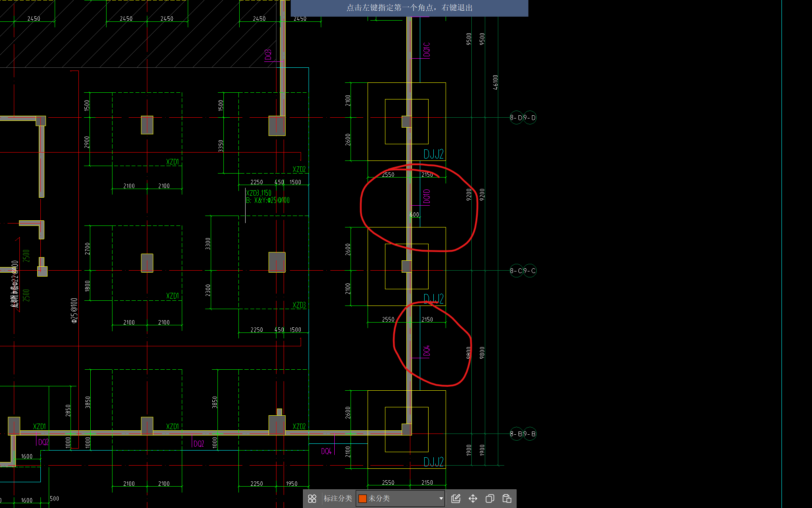Click the XZD3 pit label near 2300
This screenshot has height=508, width=812.
pyautogui.click(x=299, y=305)
